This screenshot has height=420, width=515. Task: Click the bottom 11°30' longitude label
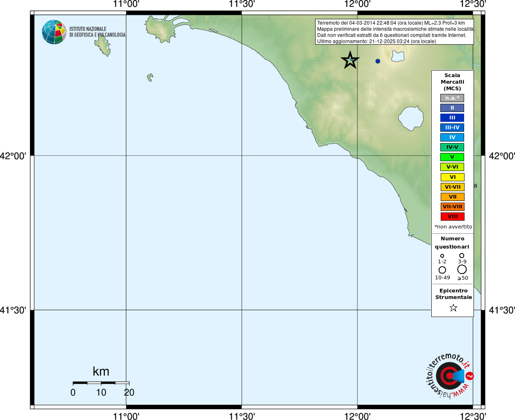coord(242,416)
